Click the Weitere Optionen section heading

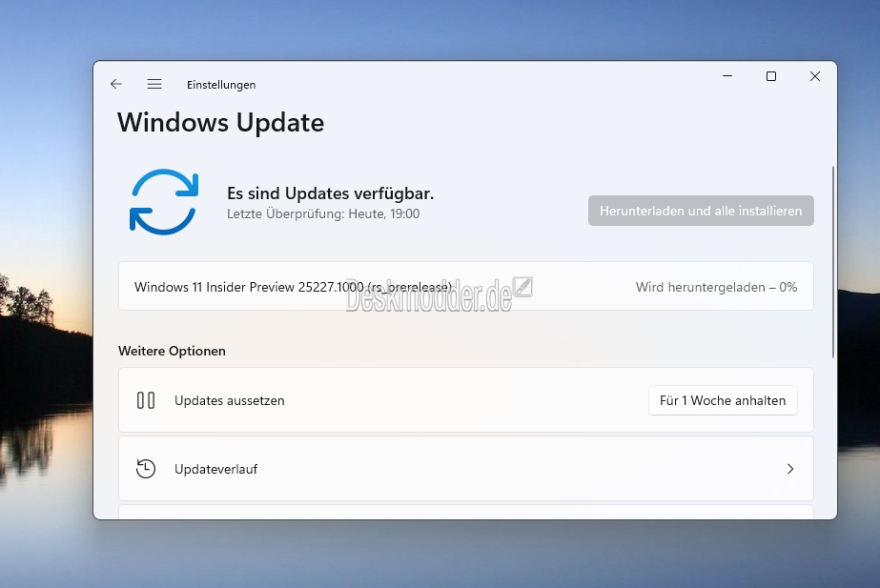(x=172, y=351)
